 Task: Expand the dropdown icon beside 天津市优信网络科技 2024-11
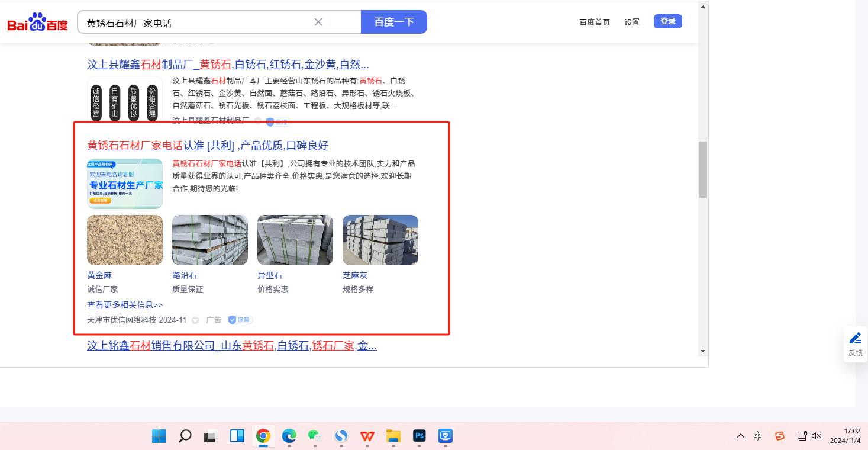[195, 320]
